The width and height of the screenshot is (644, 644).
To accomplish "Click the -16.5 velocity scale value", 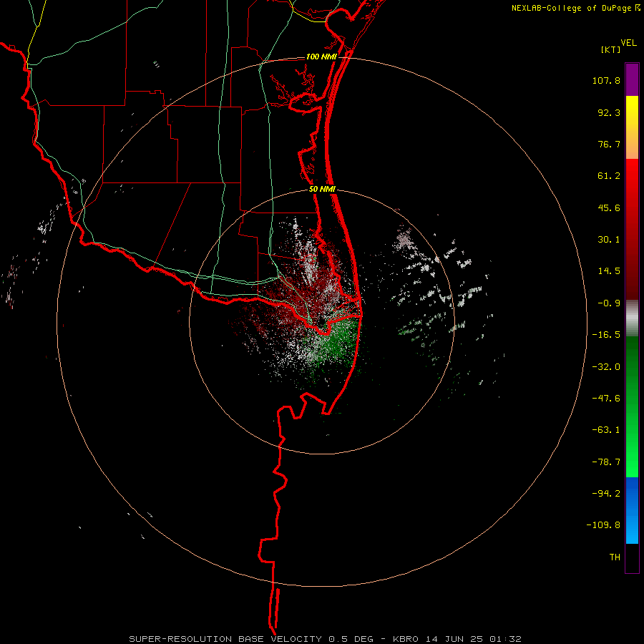I will (606, 335).
